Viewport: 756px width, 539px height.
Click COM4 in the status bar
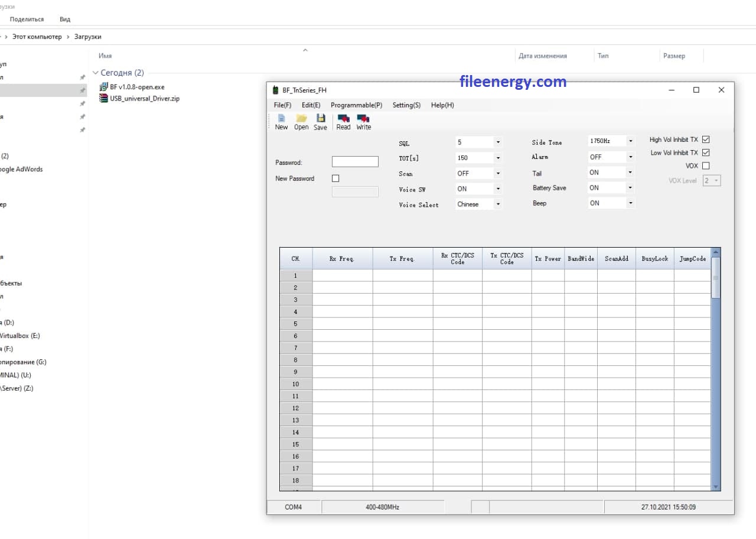point(294,507)
